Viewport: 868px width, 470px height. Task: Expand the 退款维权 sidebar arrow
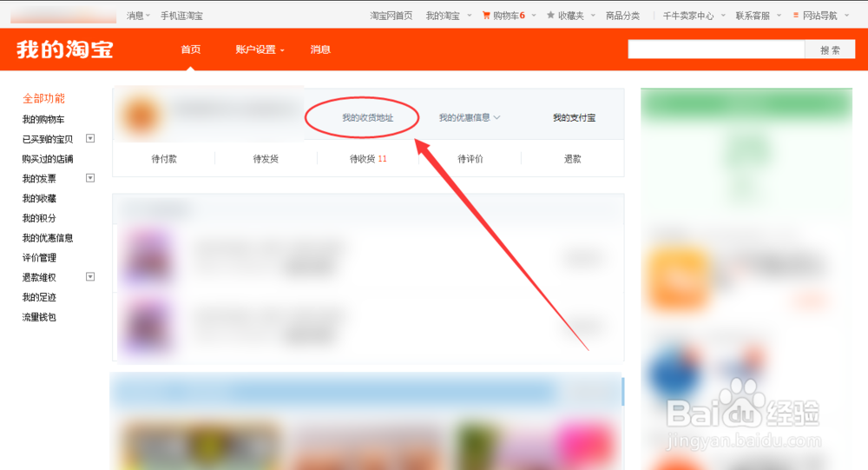pos(90,276)
